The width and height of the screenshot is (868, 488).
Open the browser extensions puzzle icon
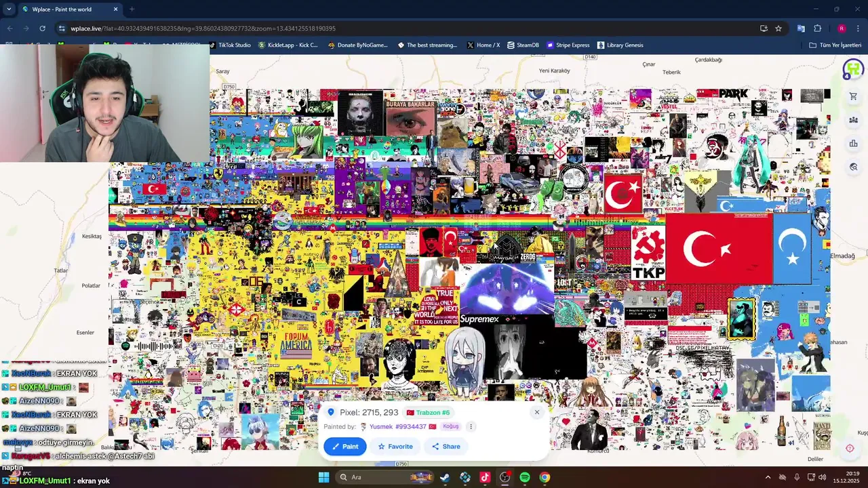817,28
